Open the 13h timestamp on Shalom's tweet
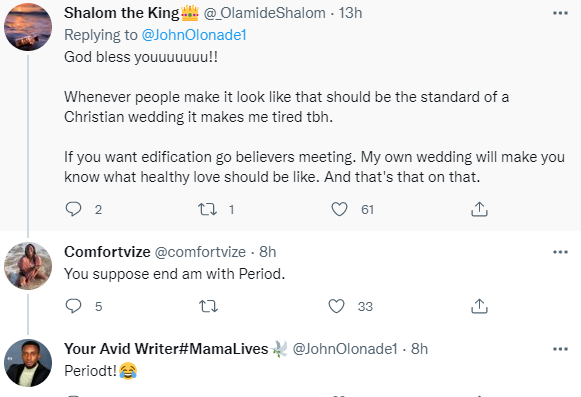This screenshot has width=581, height=397. tap(351, 13)
